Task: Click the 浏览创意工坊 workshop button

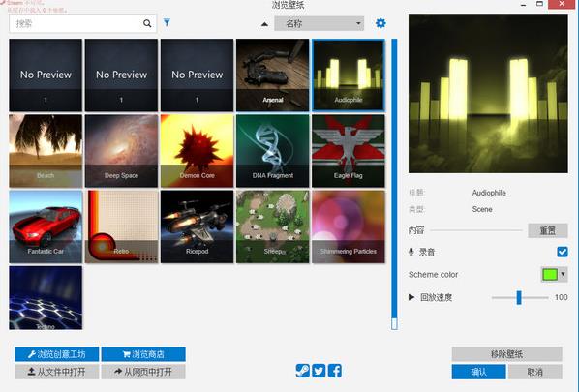Action: click(57, 354)
